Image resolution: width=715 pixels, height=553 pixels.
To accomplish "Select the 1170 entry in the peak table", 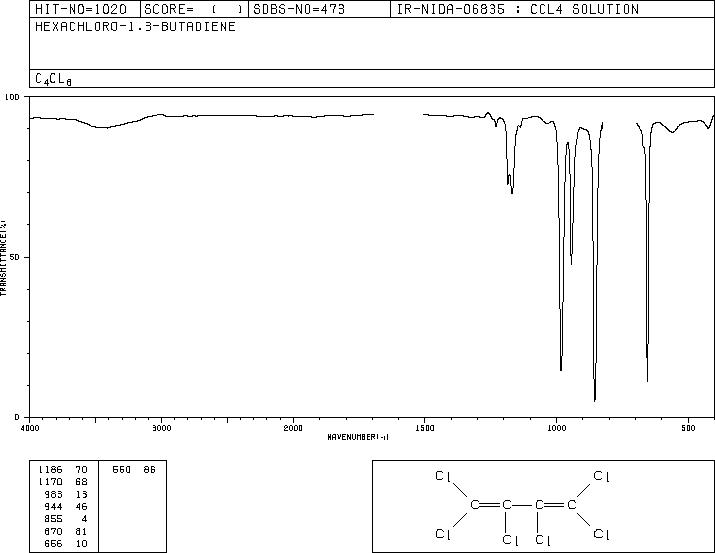I will (x=51, y=482).
